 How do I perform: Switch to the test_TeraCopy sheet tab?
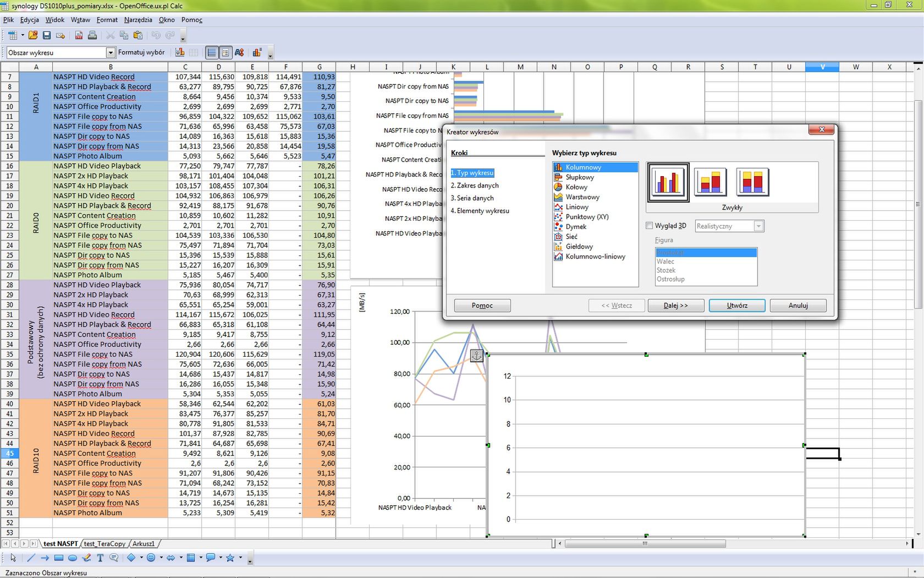pyautogui.click(x=105, y=544)
